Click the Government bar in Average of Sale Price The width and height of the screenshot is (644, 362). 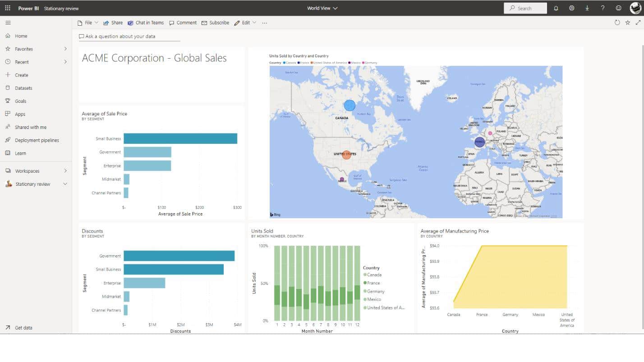pos(147,152)
